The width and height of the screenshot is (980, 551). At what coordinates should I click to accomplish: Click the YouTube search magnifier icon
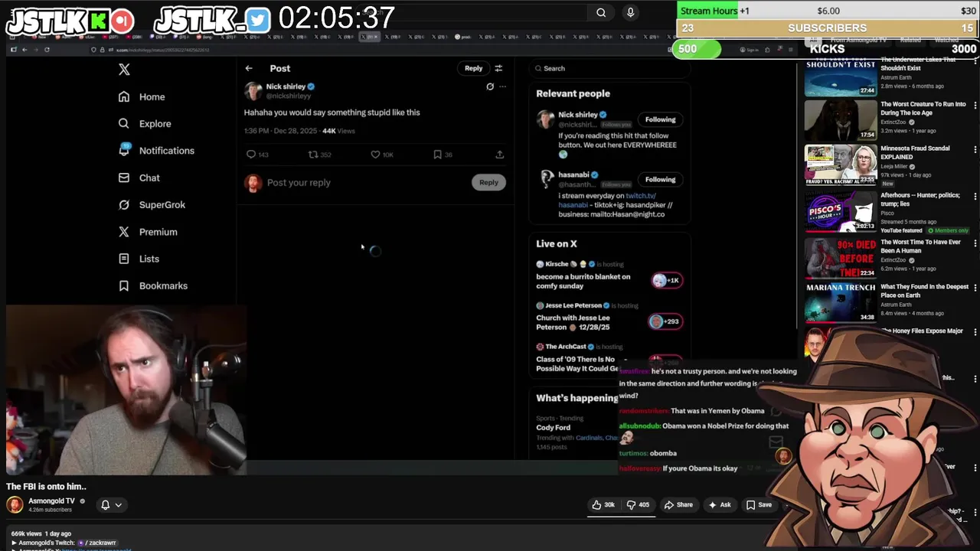click(601, 12)
